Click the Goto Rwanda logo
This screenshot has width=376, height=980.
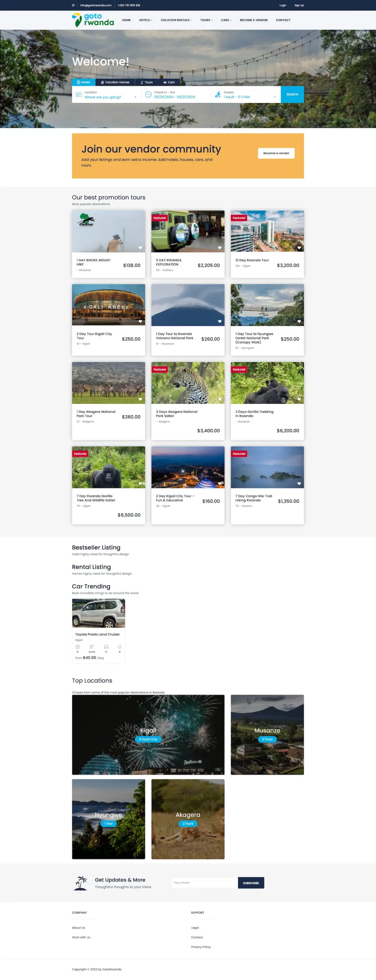tap(93, 20)
